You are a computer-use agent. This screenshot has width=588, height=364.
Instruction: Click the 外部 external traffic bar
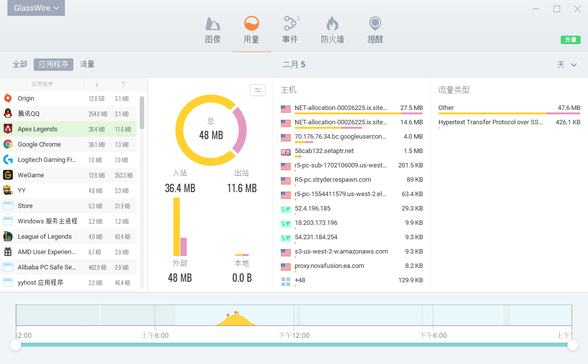click(x=180, y=227)
